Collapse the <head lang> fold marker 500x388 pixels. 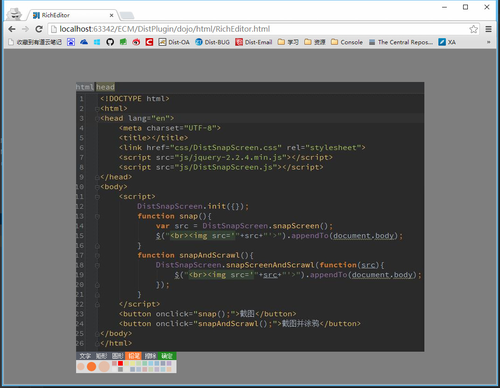97,119
